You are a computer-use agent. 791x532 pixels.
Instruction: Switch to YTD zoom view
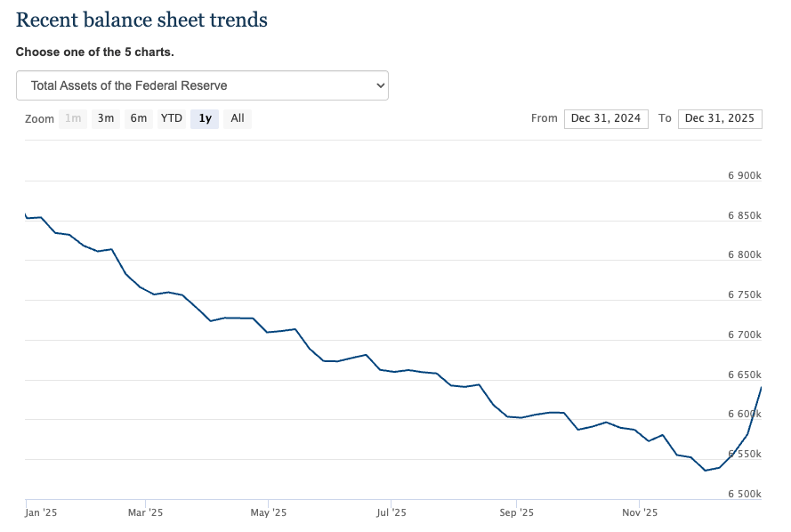(x=171, y=118)
